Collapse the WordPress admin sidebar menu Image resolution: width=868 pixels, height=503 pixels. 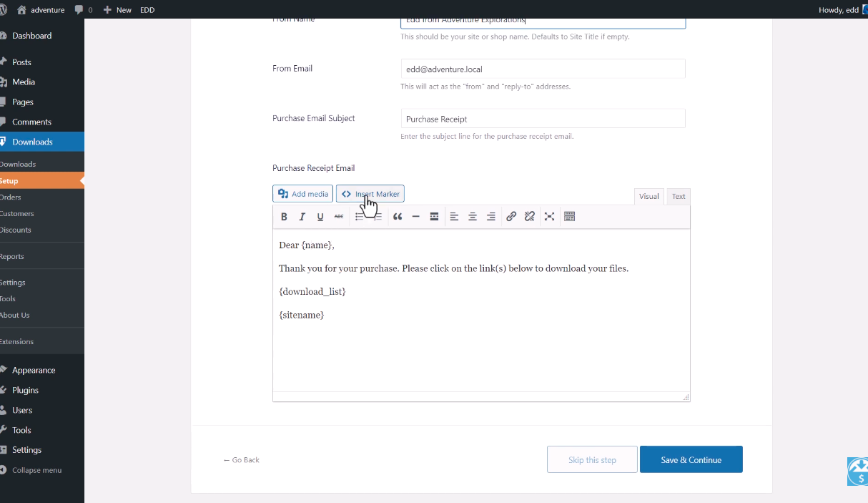(36, 470)
